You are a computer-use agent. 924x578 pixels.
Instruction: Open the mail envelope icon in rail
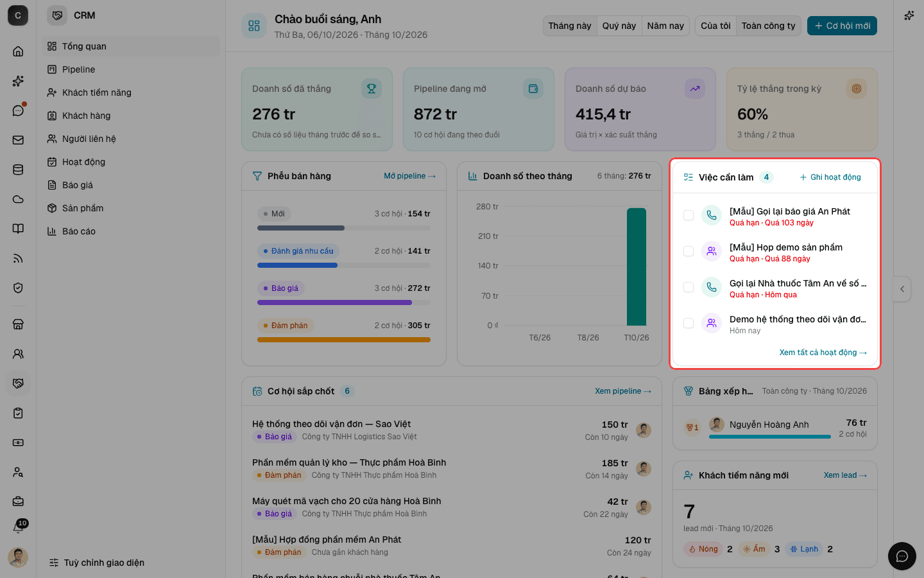(x=18, y=140)
